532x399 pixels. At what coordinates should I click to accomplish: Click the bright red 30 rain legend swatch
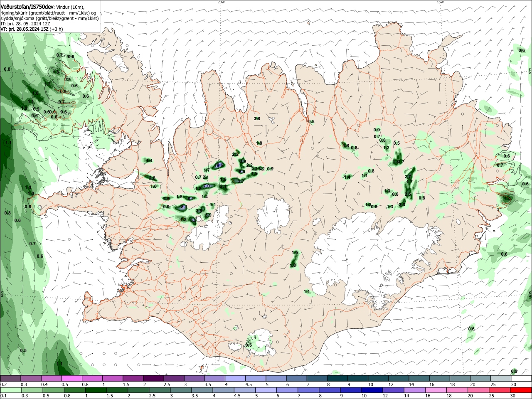(x=521, y=390)
